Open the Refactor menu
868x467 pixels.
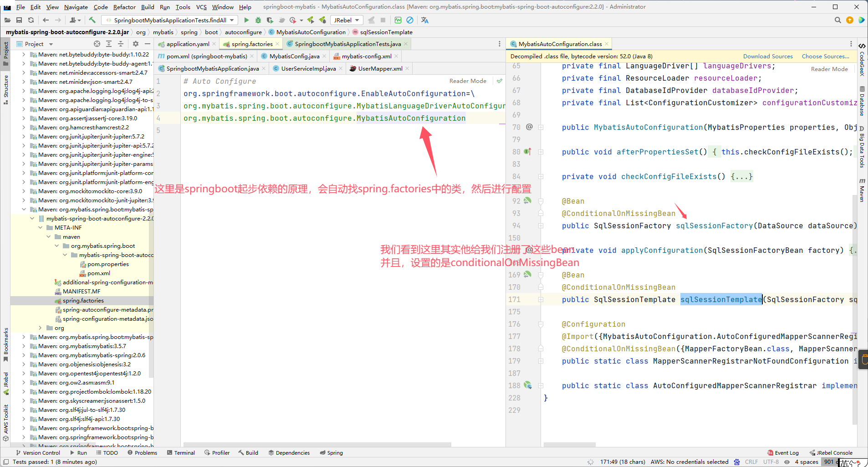click(x=124, y=7)
